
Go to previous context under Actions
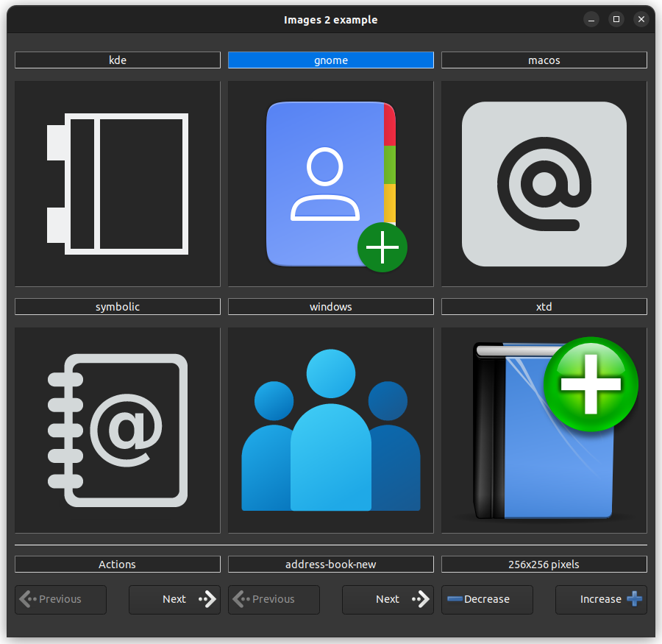[x=60, y=600]
